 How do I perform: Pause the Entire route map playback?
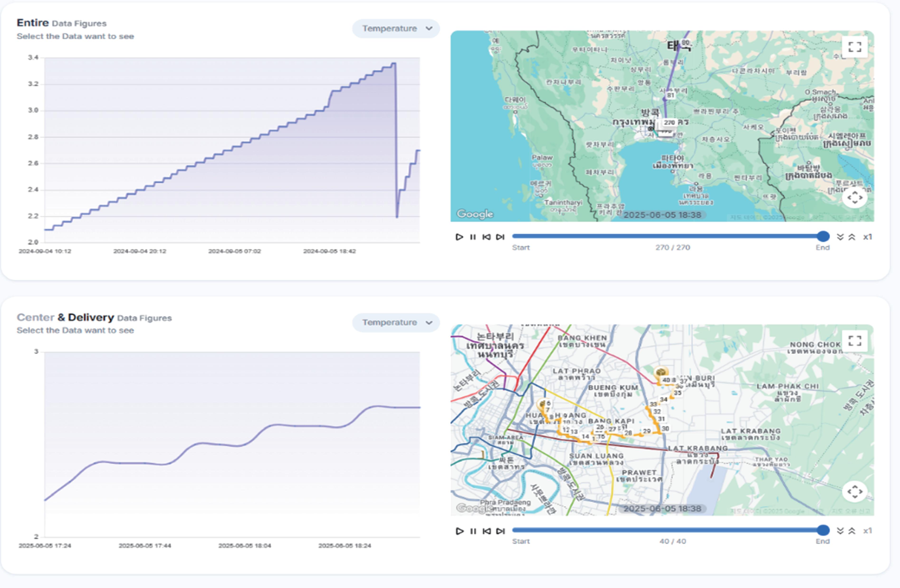pyautogui.click(x=473, y=237)
